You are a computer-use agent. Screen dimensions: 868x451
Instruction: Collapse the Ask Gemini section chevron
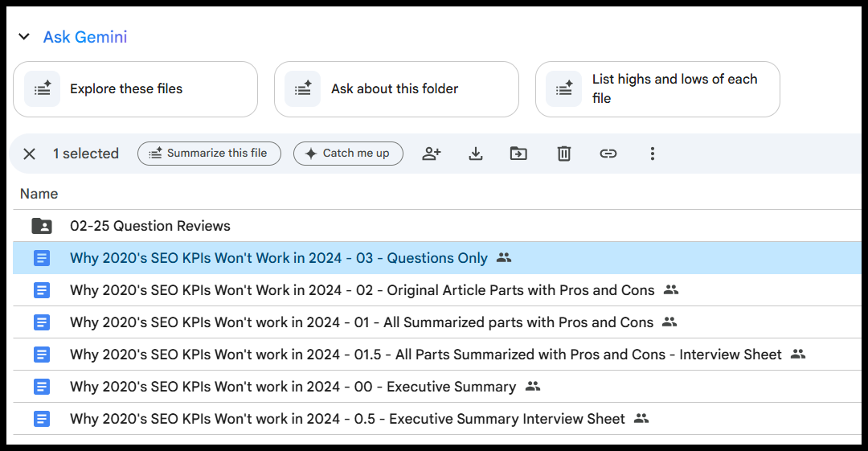coord(24,37)
